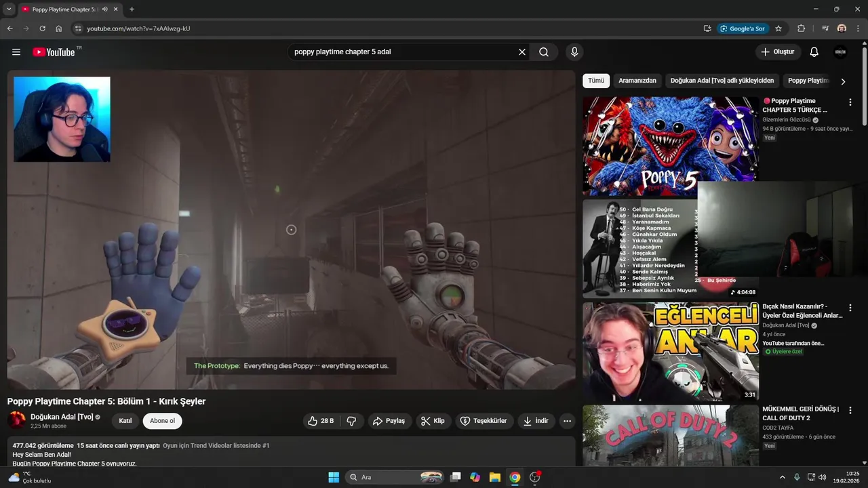Open a new browser tab
This screenshot has width=868, height=488.
132,9
